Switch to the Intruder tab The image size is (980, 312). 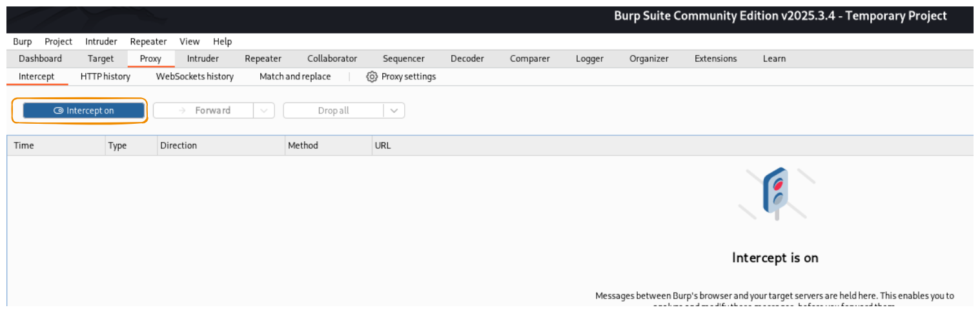click(x=203, y=59)
